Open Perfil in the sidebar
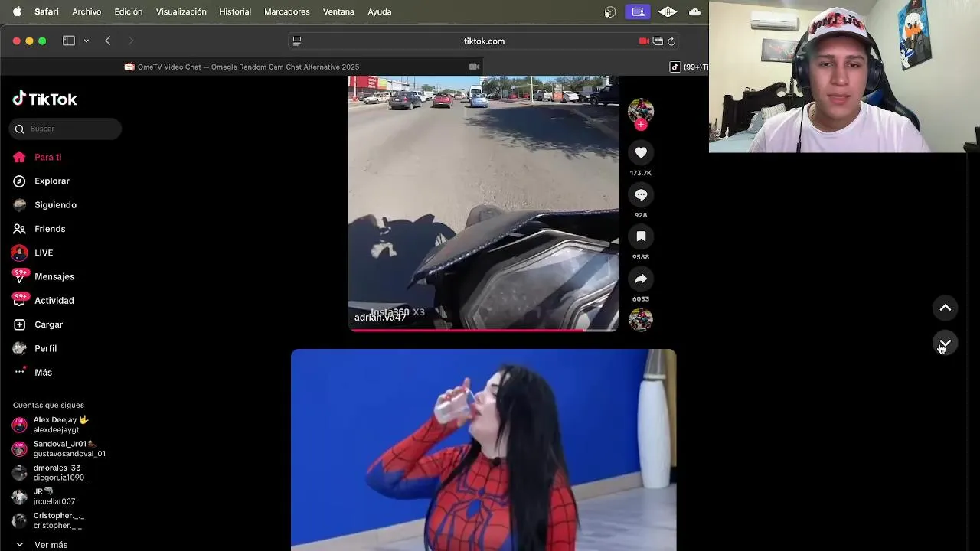Viewport: 980px width, 551px height. [34, 348]
